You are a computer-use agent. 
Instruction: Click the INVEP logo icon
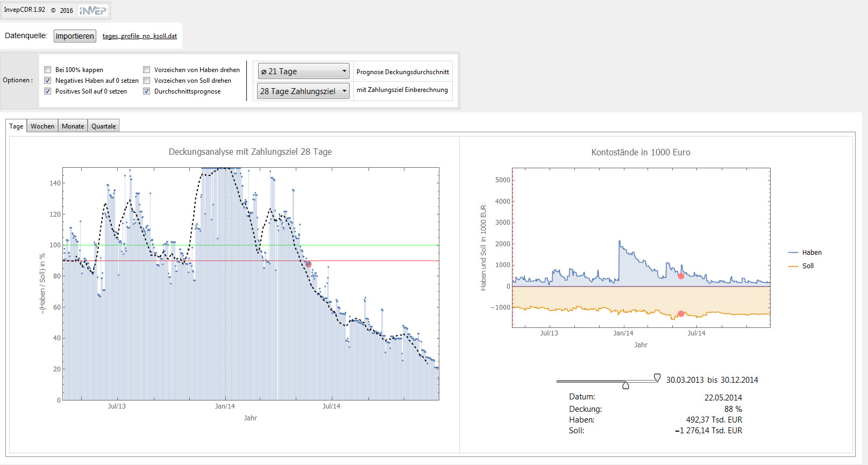click(x=93, y=10)
